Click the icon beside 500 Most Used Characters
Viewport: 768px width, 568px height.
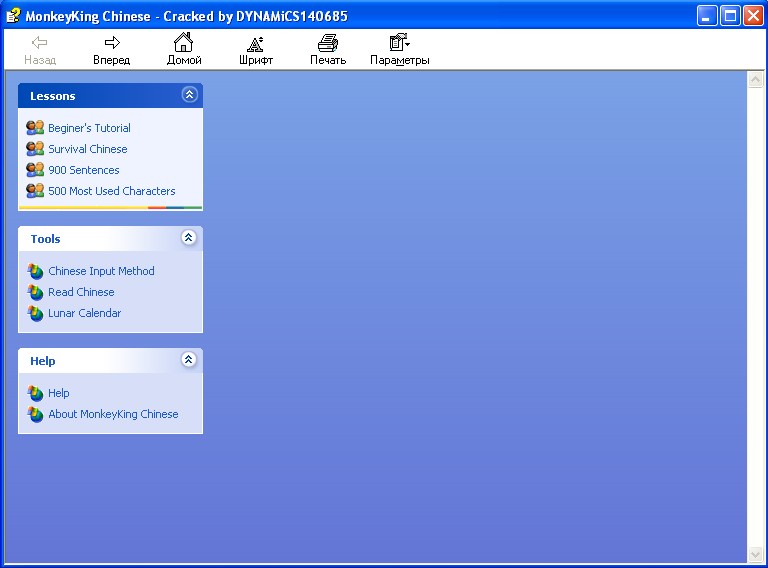click(35, 191)
